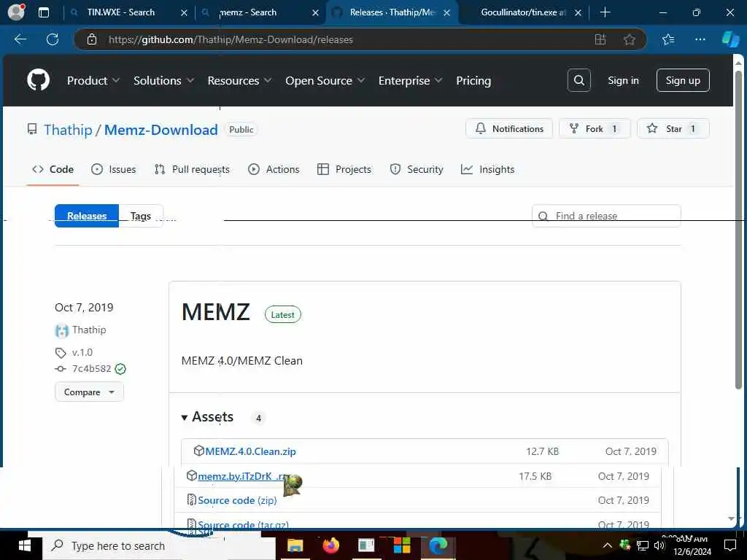Image resolution: width=747 pixels, height=560 pixels.
Task: Open the Insights repository tab
Action: click(487, 169)
